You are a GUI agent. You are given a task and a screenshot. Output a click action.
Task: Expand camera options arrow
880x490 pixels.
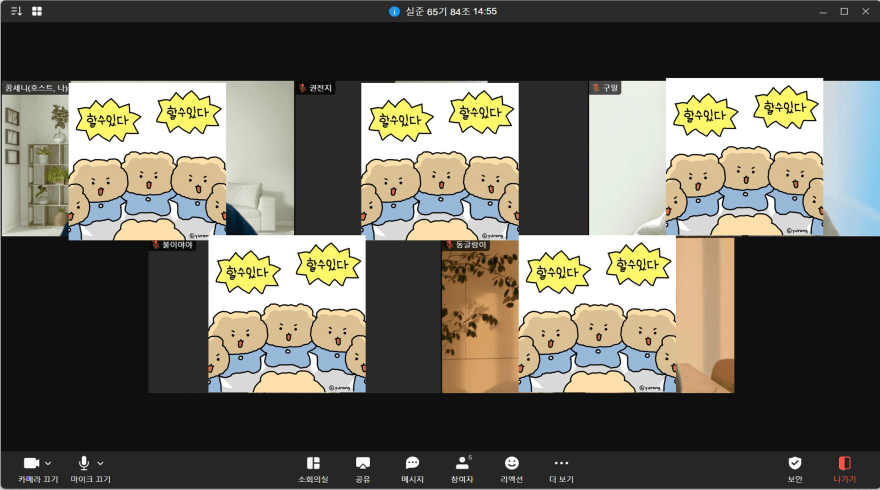pos(48,464)
